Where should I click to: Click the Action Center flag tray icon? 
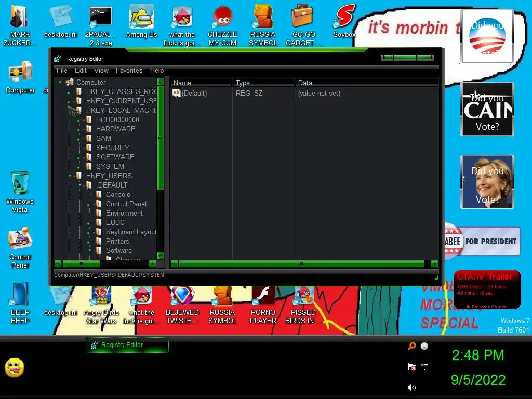tap(412, 367)
